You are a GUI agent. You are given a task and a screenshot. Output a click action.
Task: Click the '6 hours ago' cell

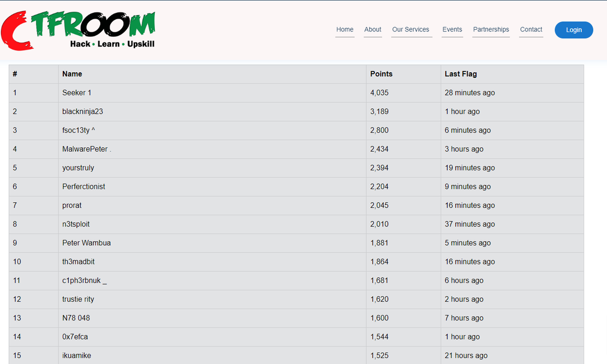pos(512,281)
